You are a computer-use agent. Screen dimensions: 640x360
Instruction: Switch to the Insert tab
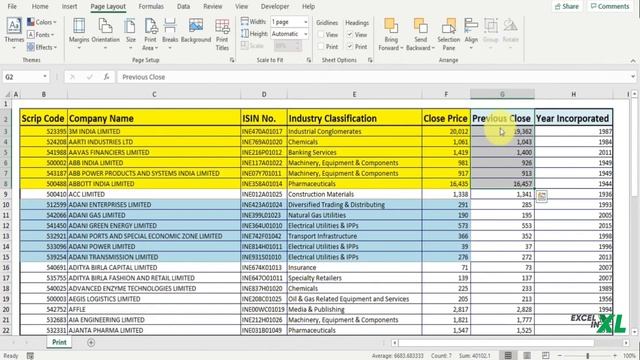tap(69, 7)
